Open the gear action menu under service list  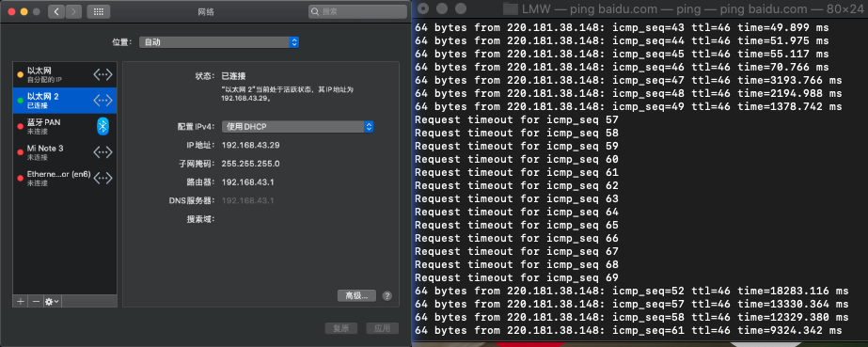pyautogui.click(x=53, y=301)
